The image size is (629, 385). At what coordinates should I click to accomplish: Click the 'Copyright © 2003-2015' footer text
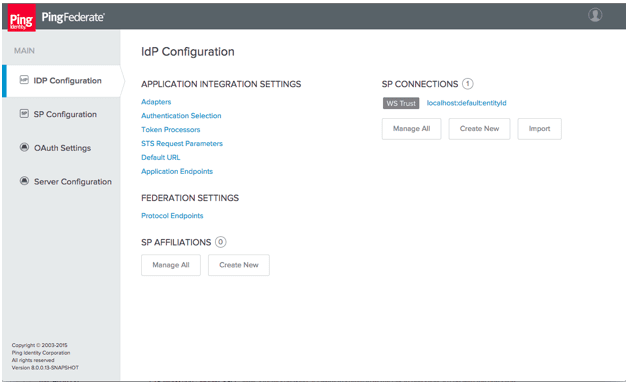click(x=39, y=345)
